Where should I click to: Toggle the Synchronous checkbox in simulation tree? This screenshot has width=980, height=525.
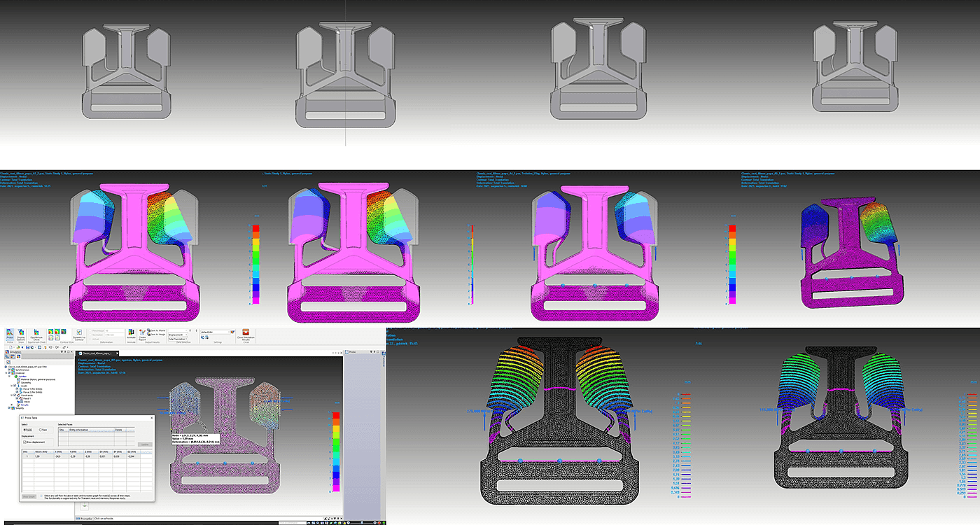click(x=9, y=370)
